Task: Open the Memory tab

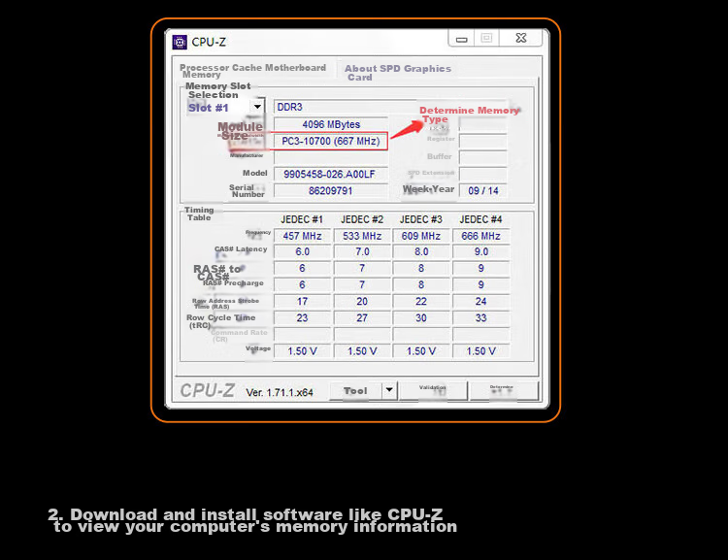Action: coord(202,75)
